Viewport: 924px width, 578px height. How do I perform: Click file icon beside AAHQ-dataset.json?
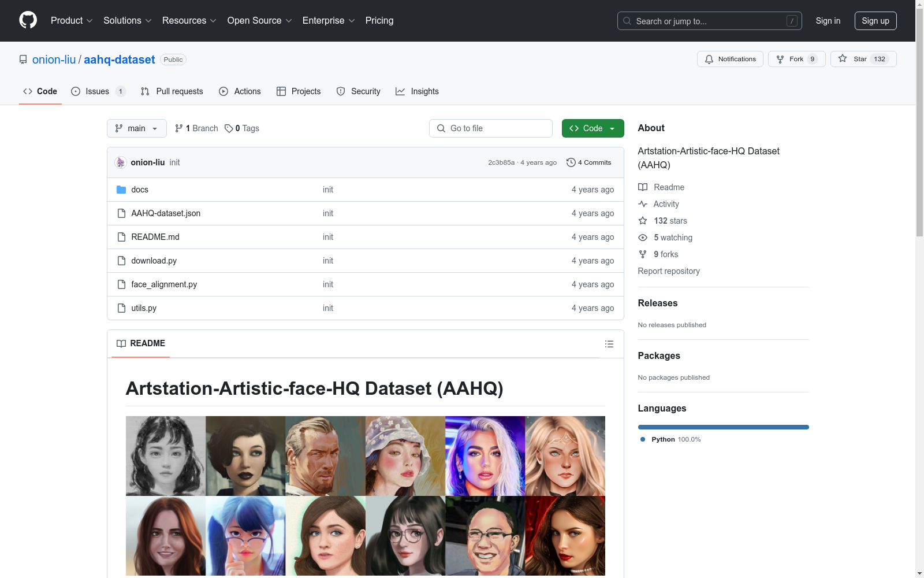pos(121,213)
